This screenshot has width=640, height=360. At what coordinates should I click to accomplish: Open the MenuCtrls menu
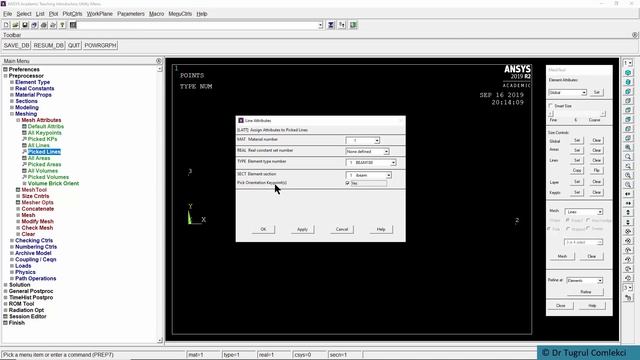180,13
